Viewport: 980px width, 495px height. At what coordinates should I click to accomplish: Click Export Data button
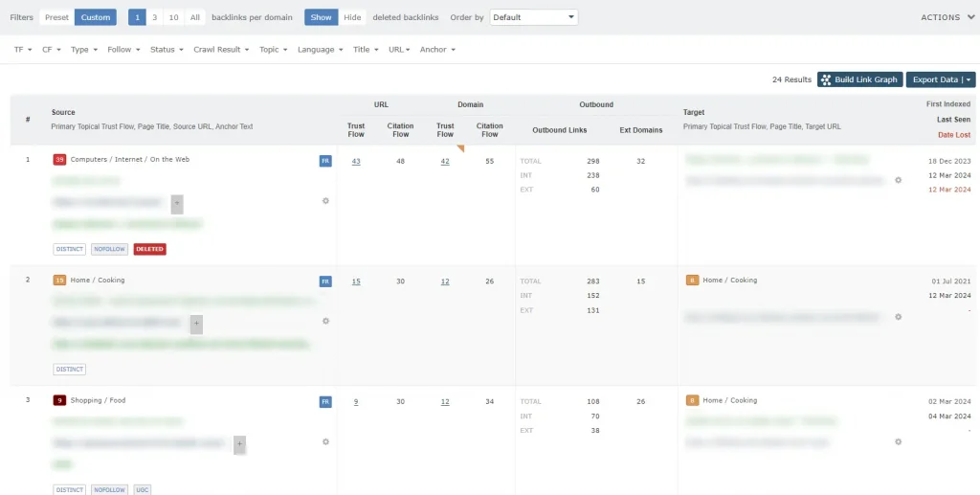coord(941,79)
